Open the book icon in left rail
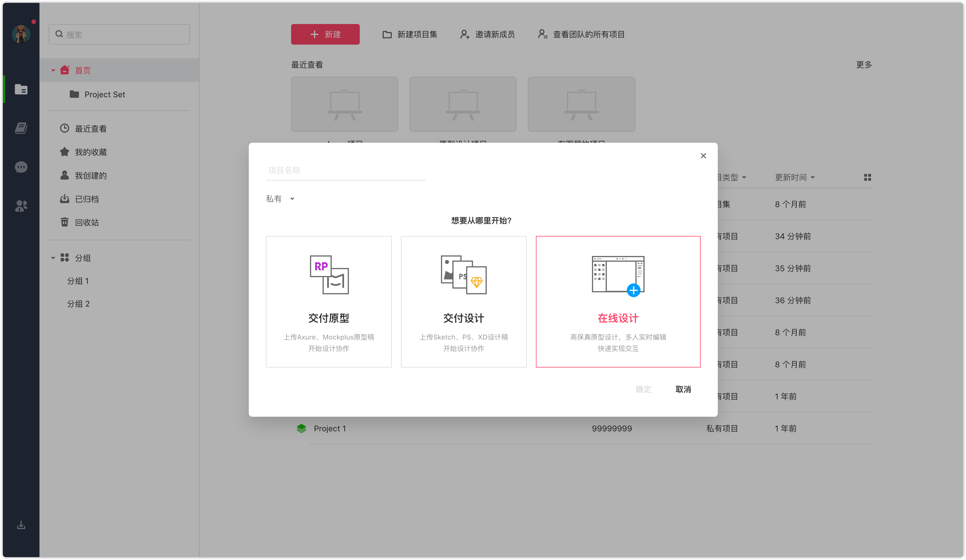966x560 pixels. click(x=21, y=128)
